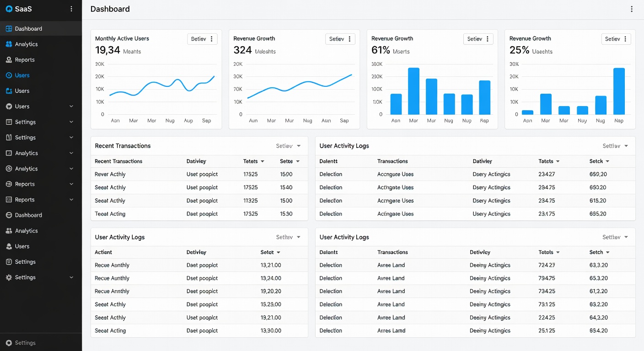Viewport: 644px width, 351px height.
Task: Click the blue highlighted Users icon in the sidebar
Action: (x=9, y=75)
